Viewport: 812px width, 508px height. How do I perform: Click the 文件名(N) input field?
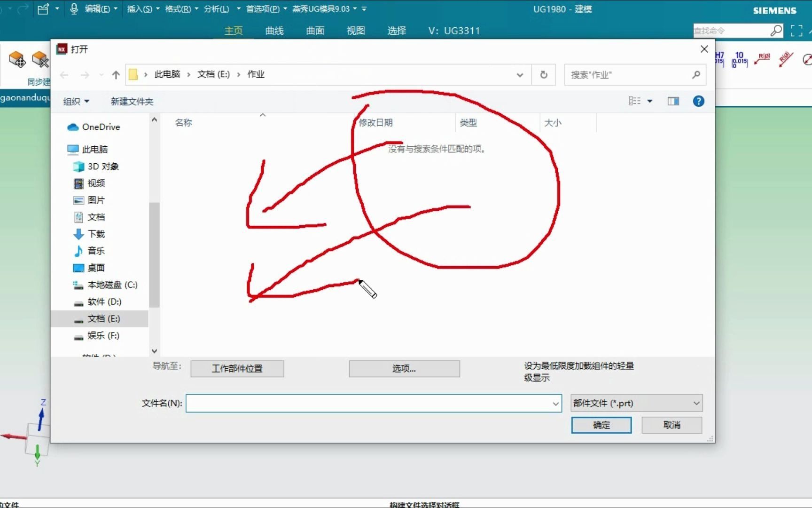tap(374, 404)
